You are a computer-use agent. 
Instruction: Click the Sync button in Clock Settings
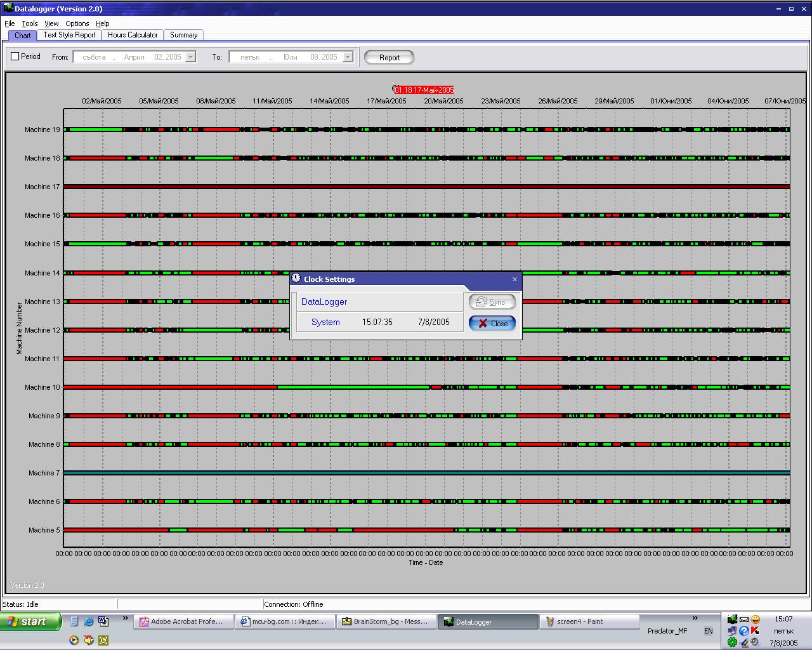pyautogui.click(x=492, y=302)
